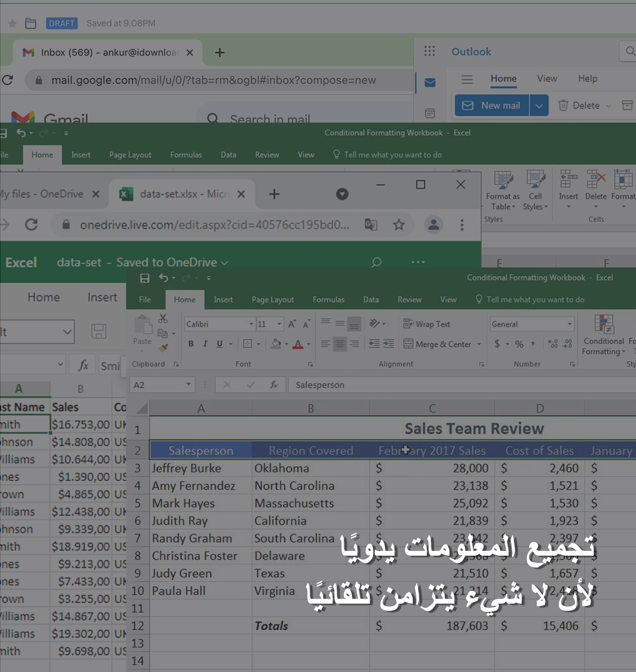Open the Review tab in back Excel window
The width and height of the screenshot is (636, 672).
pyautogui.click(x=267, y=155)
